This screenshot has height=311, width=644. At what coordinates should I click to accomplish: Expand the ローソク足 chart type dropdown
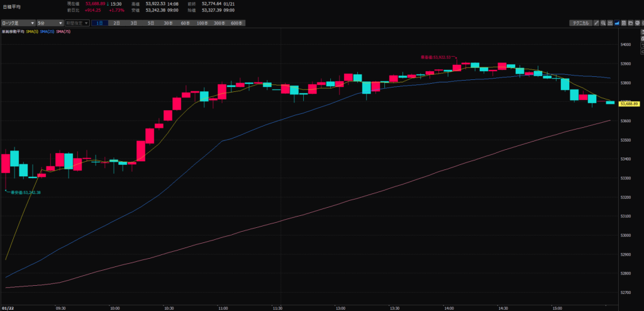(x=18, y=23)
